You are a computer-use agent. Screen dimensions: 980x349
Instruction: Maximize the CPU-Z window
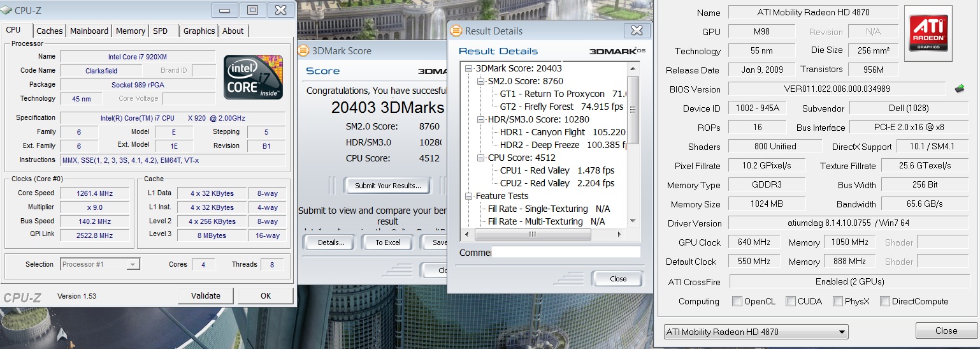tap(252, 10)
